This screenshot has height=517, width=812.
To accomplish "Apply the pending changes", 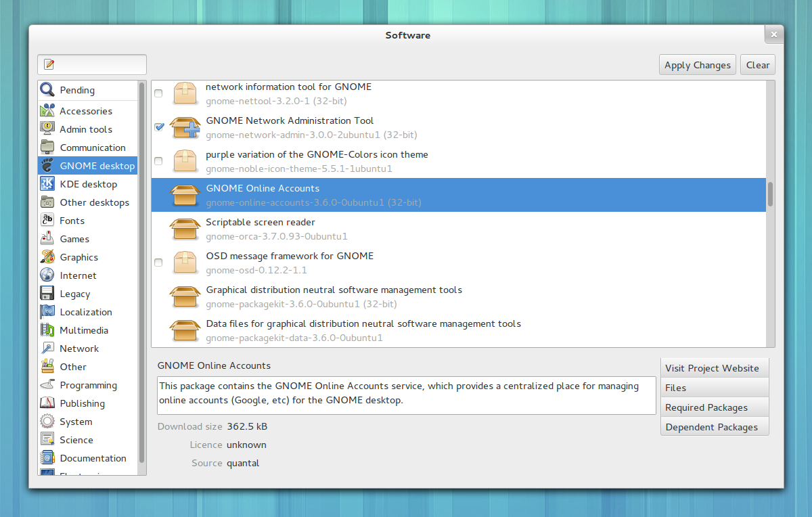I will point(698,65).
